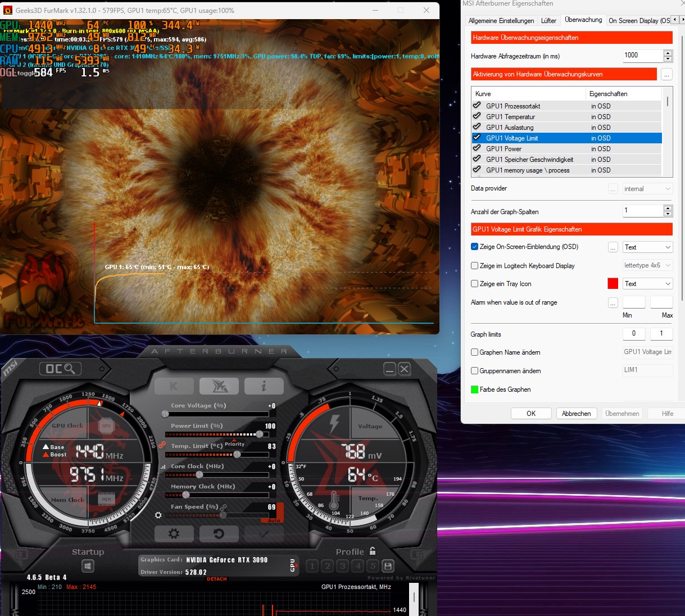Open the '...' button beside Überwachungskurven header
This screenshot has width=685, height=616.
click(x=666, y=74)
